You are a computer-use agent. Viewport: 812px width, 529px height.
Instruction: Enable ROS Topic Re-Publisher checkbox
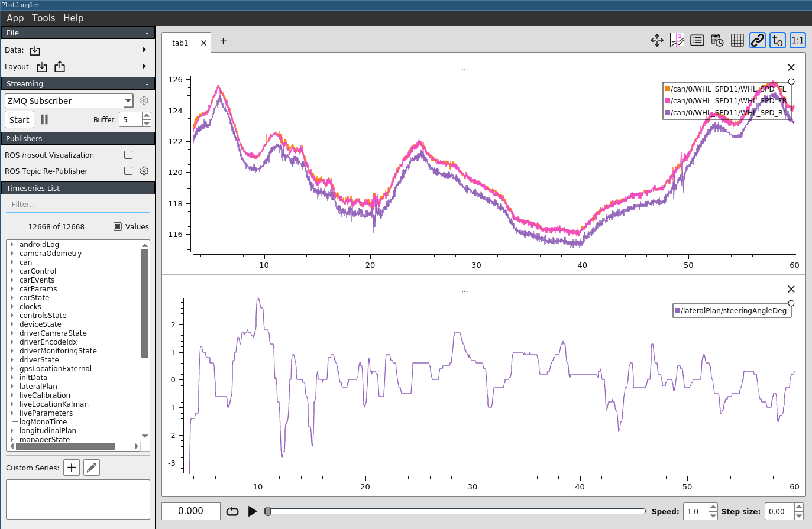(x=128, y=171)
